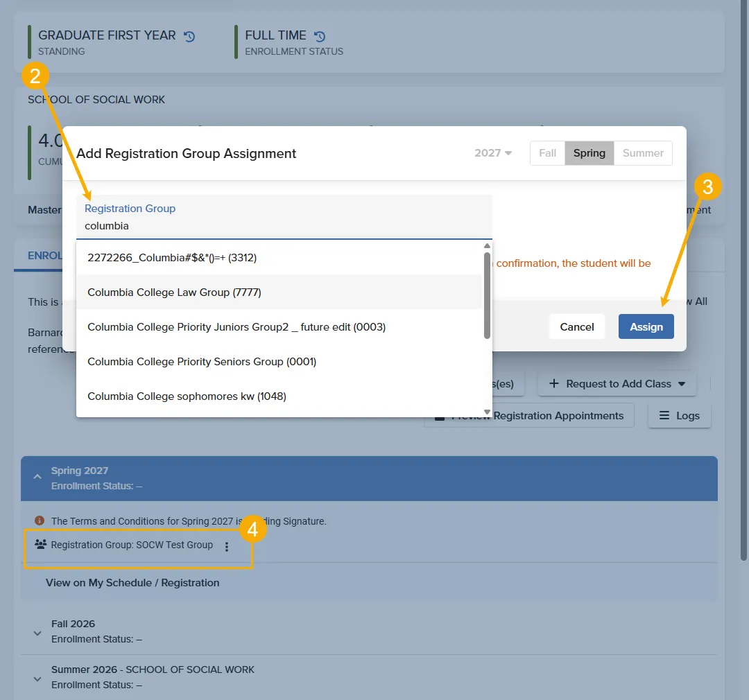Click the page's main vertical scrollbar
749x700 pixels.
tap(743, 281)
